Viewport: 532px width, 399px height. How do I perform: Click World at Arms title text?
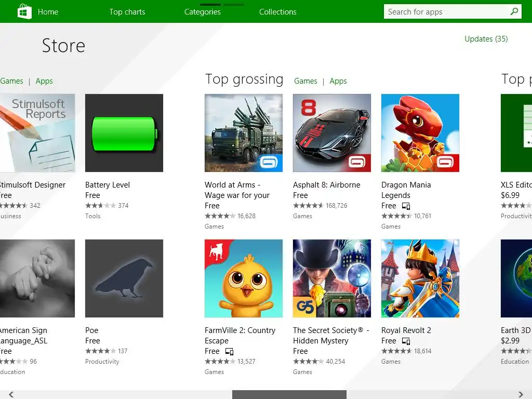[237, 190]
